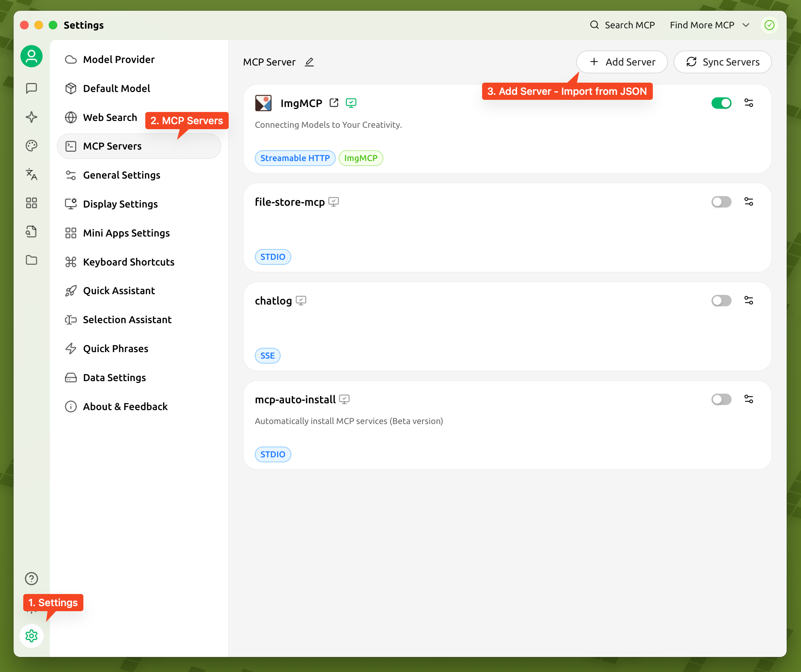Click the edit pencil next to MCP Server

point(309,62)
